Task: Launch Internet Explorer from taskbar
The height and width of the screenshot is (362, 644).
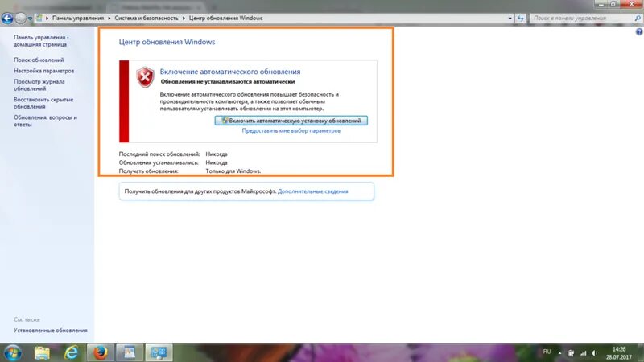Action: click(x=71, y=352)
